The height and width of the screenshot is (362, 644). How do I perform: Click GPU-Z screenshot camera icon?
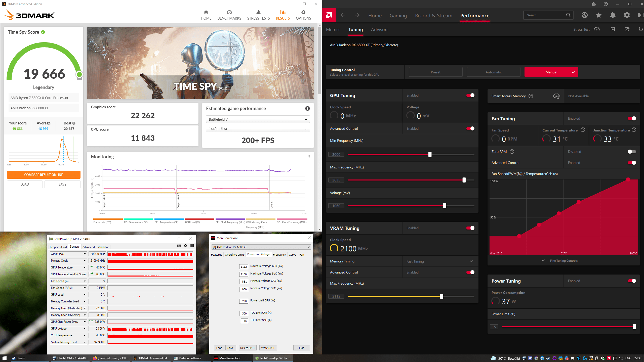pyautogui.click(x=179, y=246)
